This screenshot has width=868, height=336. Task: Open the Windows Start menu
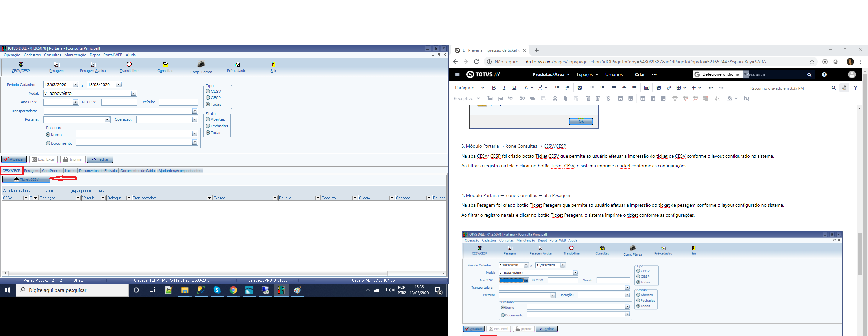pos(8,290)
